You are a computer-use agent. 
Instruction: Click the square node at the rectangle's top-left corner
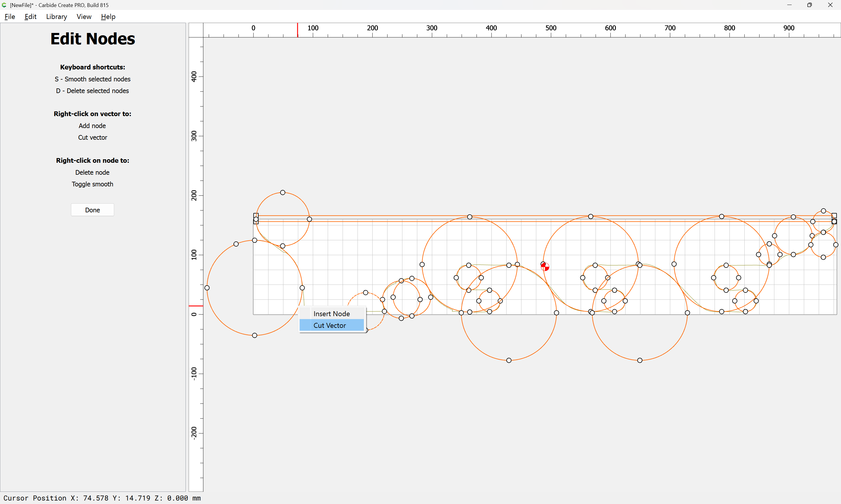256,215
